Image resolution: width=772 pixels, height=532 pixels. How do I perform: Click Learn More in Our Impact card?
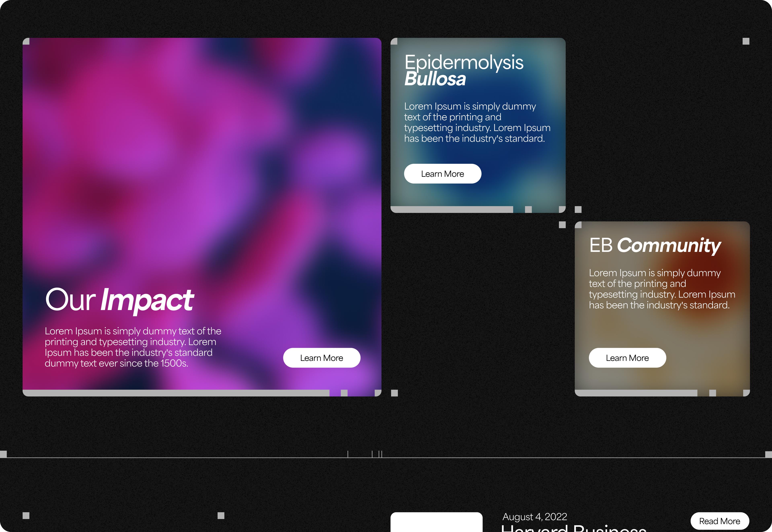(321, 358)
